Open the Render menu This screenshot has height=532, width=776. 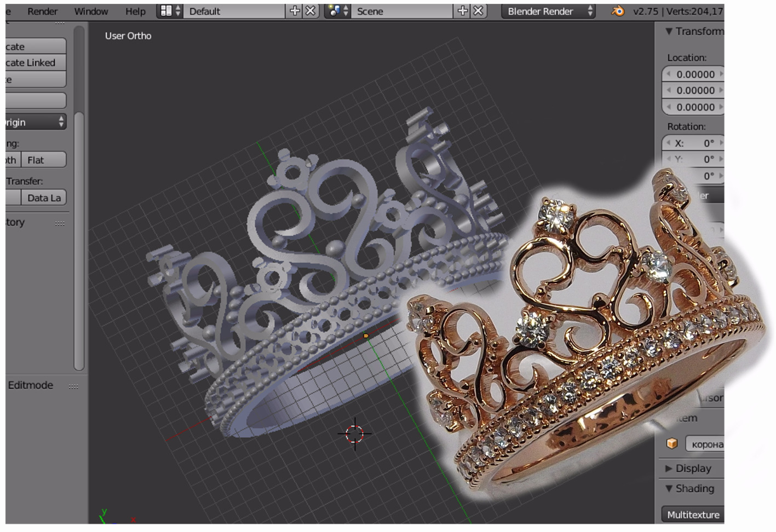(x=42, y=11)
